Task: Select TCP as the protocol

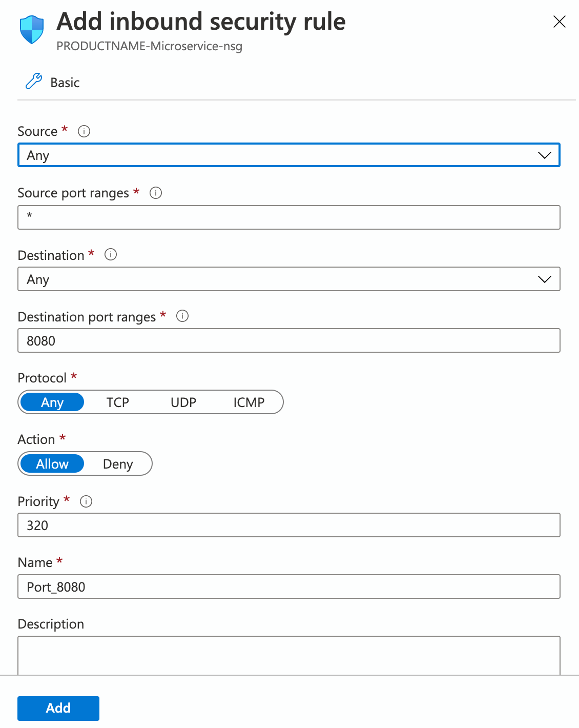Action: pos(117,402)
